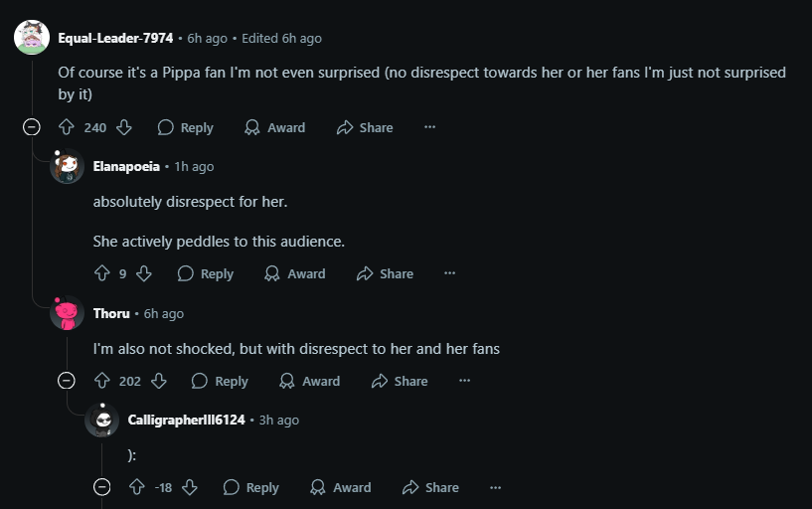Open more options on Equal-Leader-7974's comment
The image size is (812, 509).
[429, 127]
